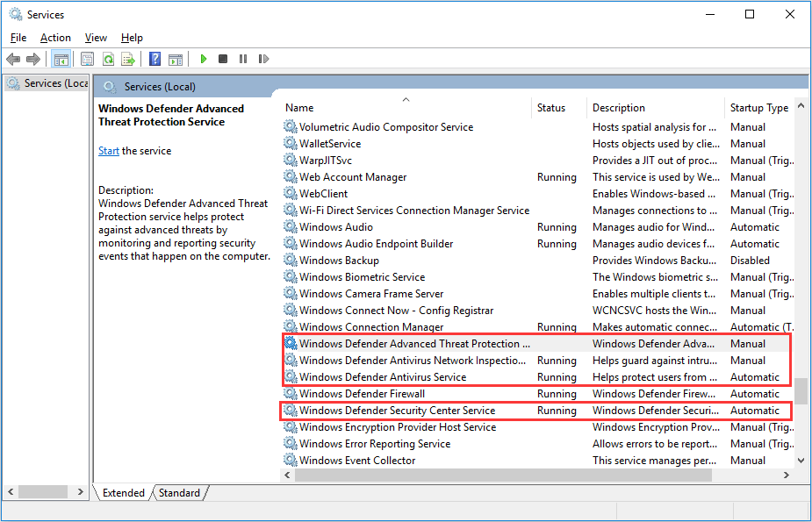812x522 pixels.
Task: Sort by the Status column header
Action: coord(559,108)
